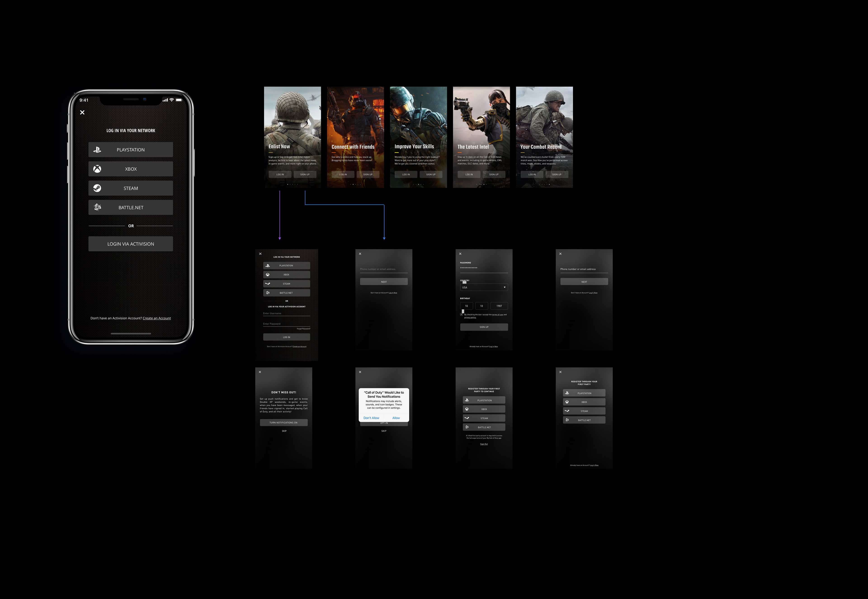Close the sign-up form screen with Password field
Image resolution: width=868 pixels, height=599 pixels.
460,254
